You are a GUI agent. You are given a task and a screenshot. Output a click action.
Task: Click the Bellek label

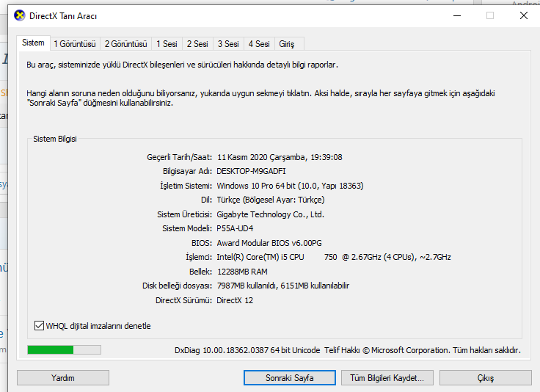pos(201,272)
